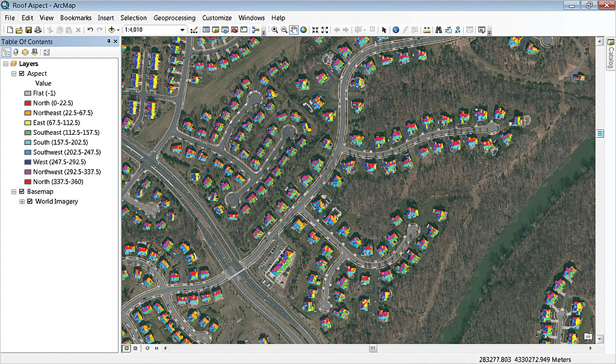Auto-hide pin on Table Of Contents
Image resolution: width=616 pixels, height=364 pixels.
point(109,42)
